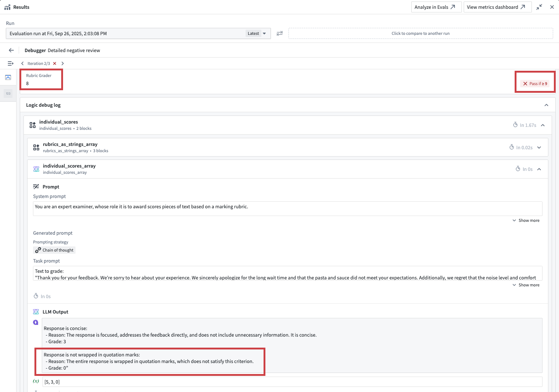The height and width of the screenshot is (392, 559).
Task: Click the function output icon beside [5, 3, 0]
Action: (x=36, y=381)
